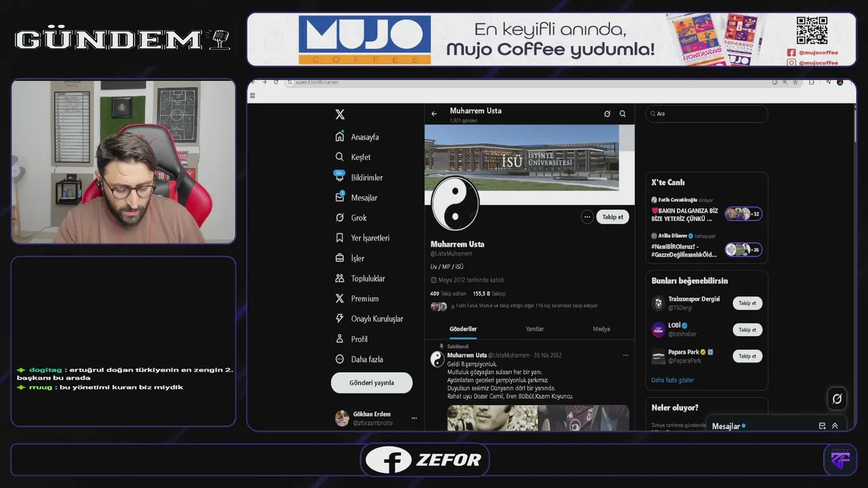Open Gökhan Erdem account avatar
868x488 pixels.
pyautogui.click(x=342, y=418)
